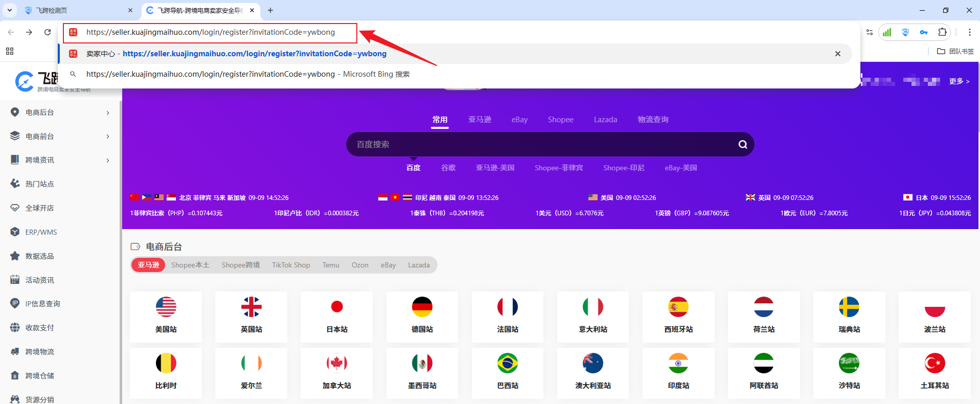Open the tab search dropdown chevron

10,10
